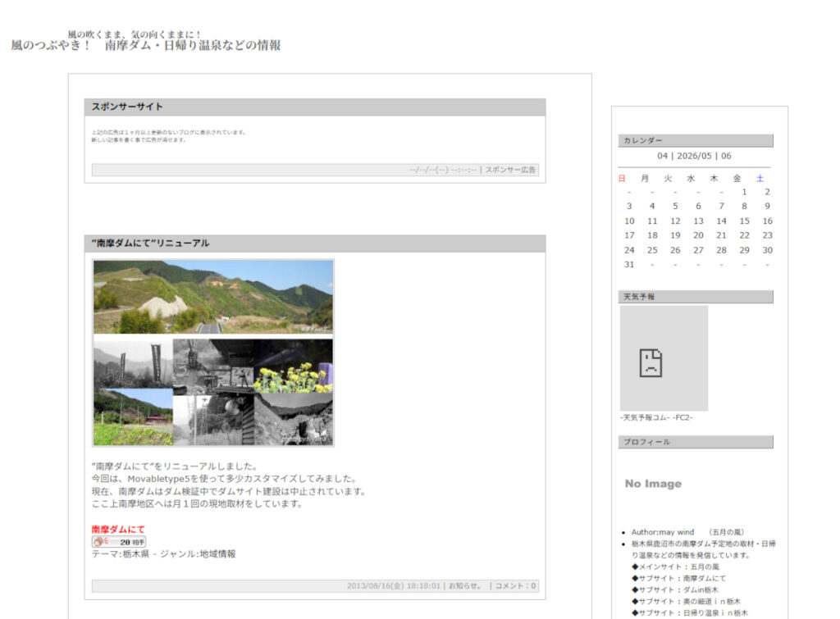Screen dimensions: 840x619
Task: Click the 地域情報 genre link below post
Action: click(x=217, y=553)
